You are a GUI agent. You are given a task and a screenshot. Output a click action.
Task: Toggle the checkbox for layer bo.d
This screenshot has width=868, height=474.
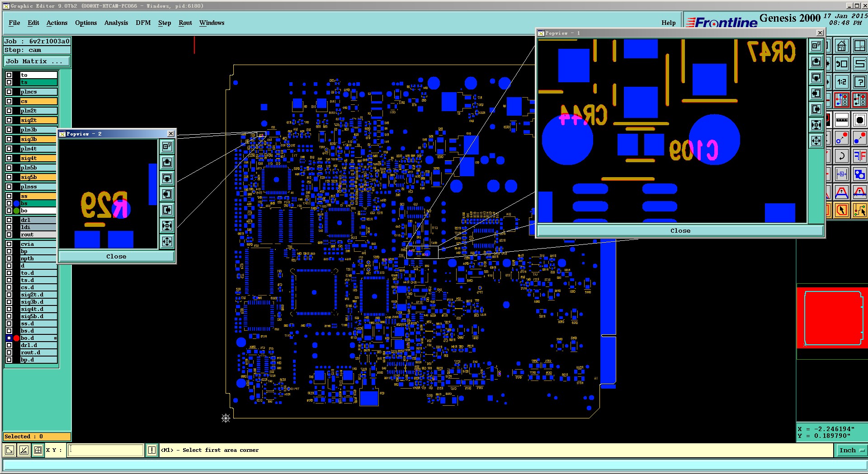coord(9,338)
